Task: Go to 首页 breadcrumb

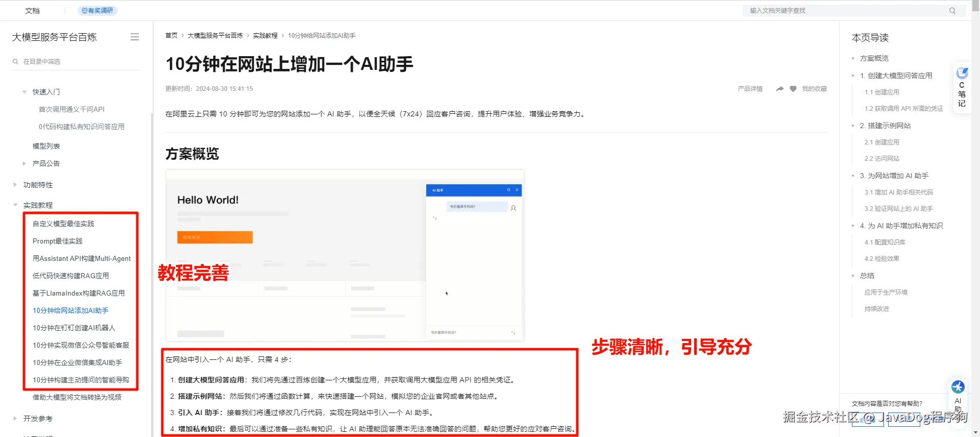Action: pyautogui.click(x=171, y=36)
